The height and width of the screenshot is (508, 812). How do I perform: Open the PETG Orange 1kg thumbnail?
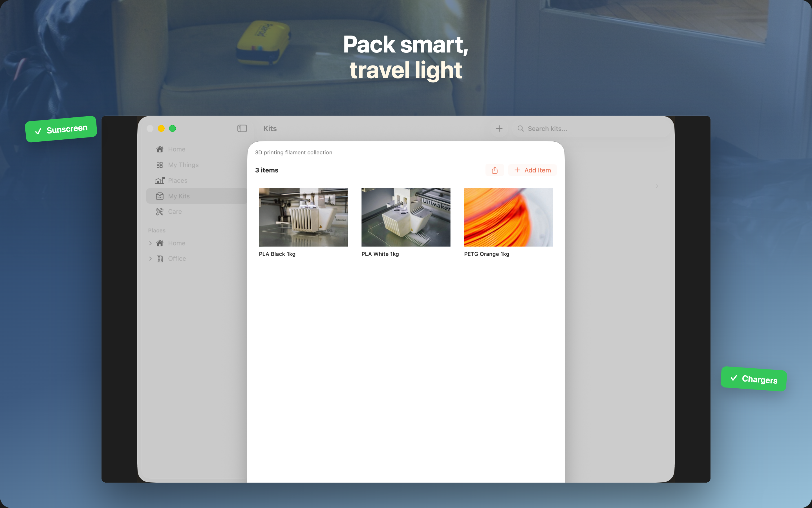point(508,217)
